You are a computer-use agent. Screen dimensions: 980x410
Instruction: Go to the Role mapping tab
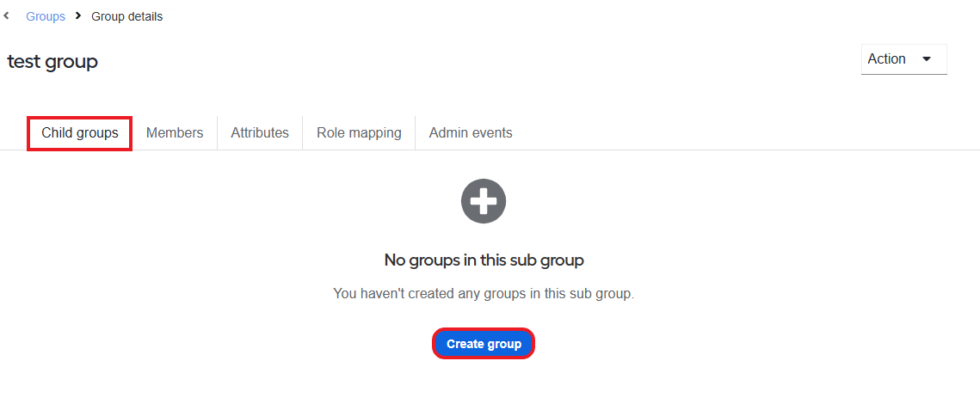(359, 133)
